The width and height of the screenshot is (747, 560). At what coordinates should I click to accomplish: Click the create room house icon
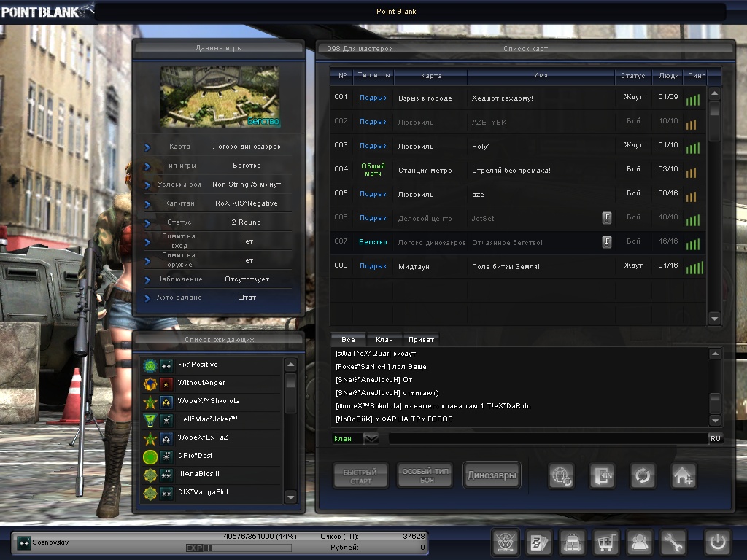(684, 475)
